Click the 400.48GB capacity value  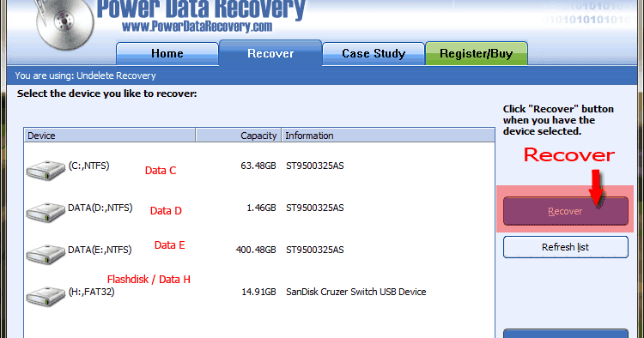tap(256, 250)
